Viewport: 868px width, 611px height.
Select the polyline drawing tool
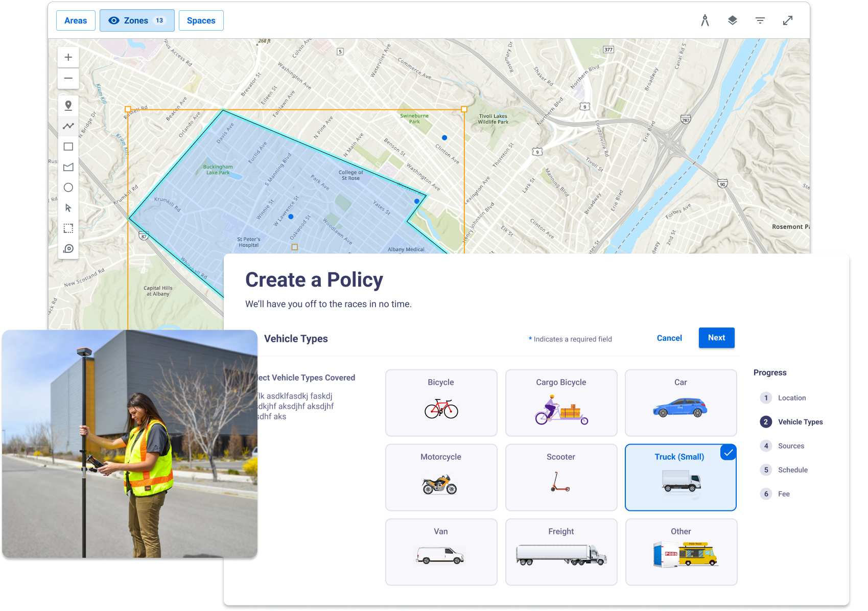68,126
